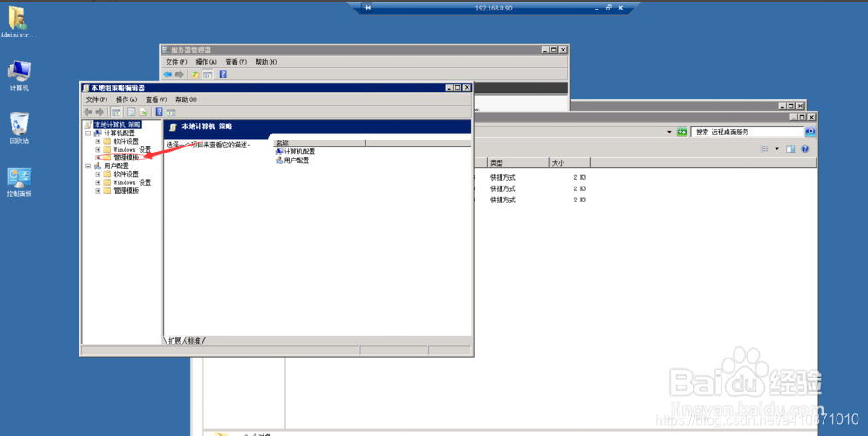The width and height of the screenshot is (868, 436).
Task: Expand Windows 设置 under 计算机配置
Action: 98,149
